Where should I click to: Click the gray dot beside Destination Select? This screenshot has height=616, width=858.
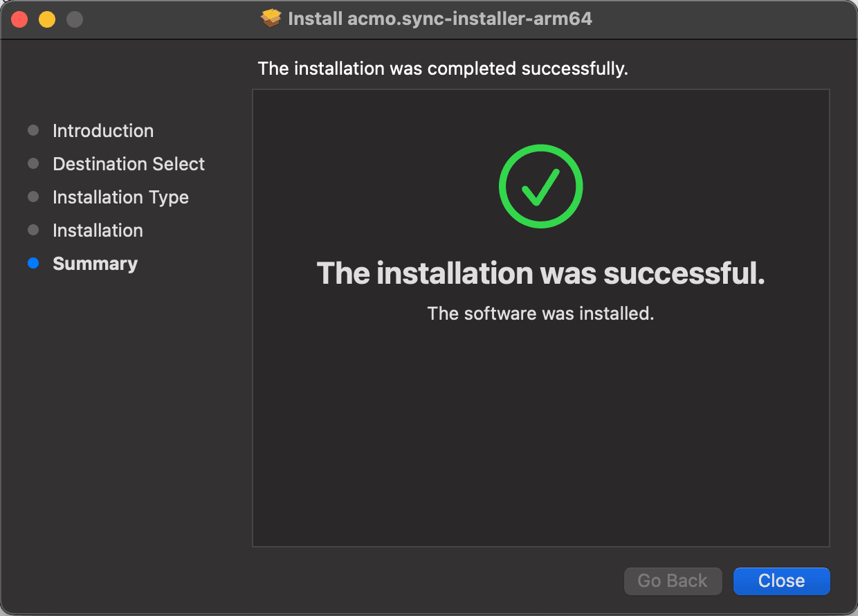pyautogui.click(x=33, y=163)
